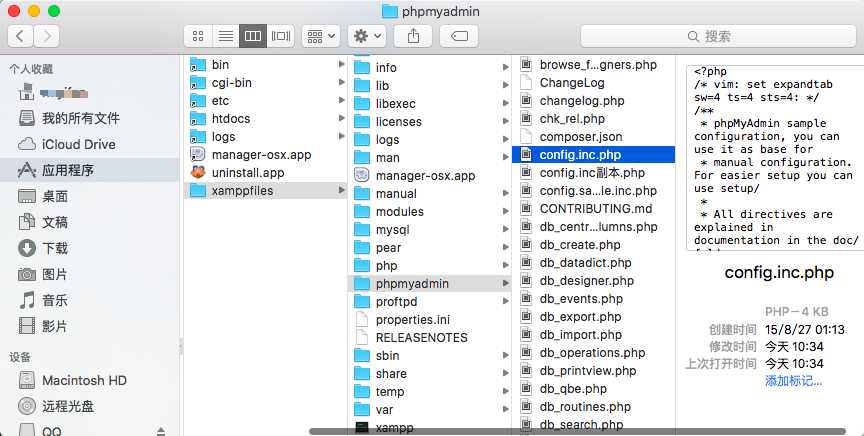Click manager-osx.app icon in first column

(x=198, y=154)
